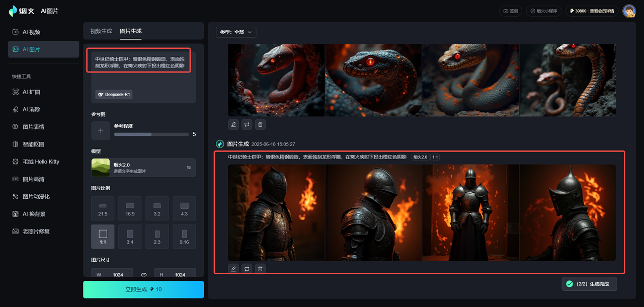644x307 pixels.
Task: Open the AI 消除 tool
Action: click(43, 109)
